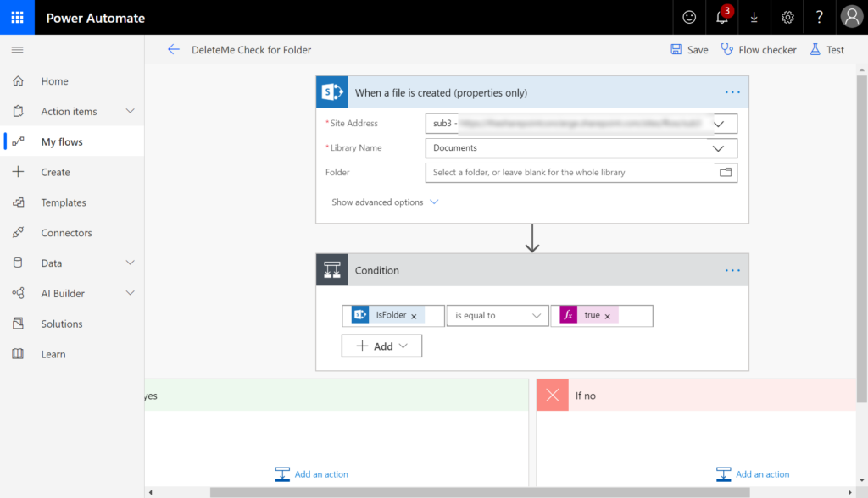Open the app launcher waffle icon
This screenshot has height=498, width=868.
[x=17, y=17]
